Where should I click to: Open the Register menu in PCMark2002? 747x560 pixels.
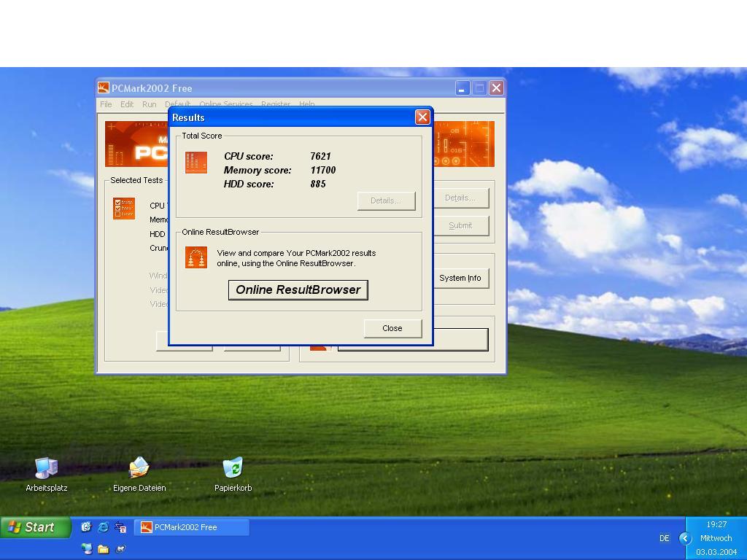point(275,104)
